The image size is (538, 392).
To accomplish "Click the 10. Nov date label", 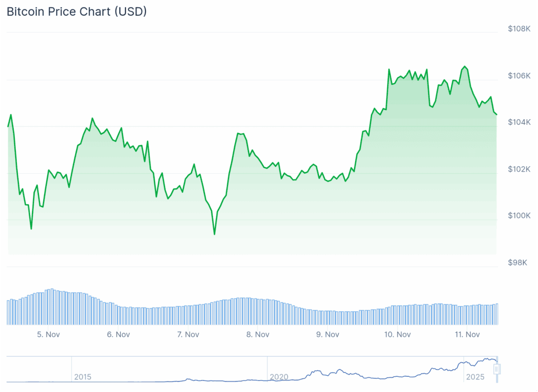I will [397, 334].
